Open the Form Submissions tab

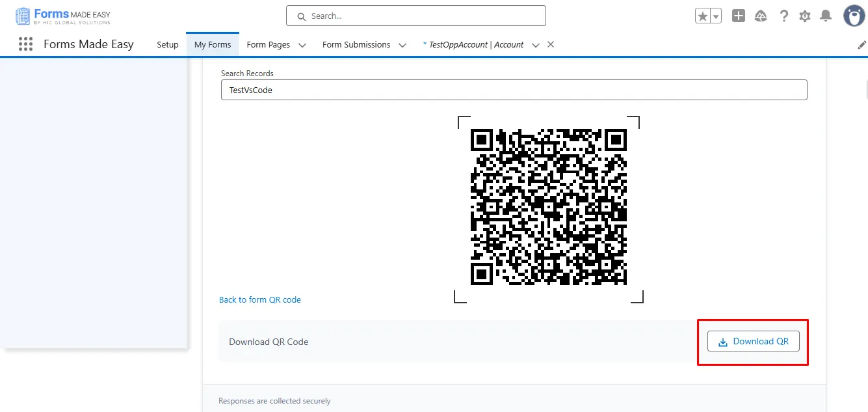(x=356, y=45)
